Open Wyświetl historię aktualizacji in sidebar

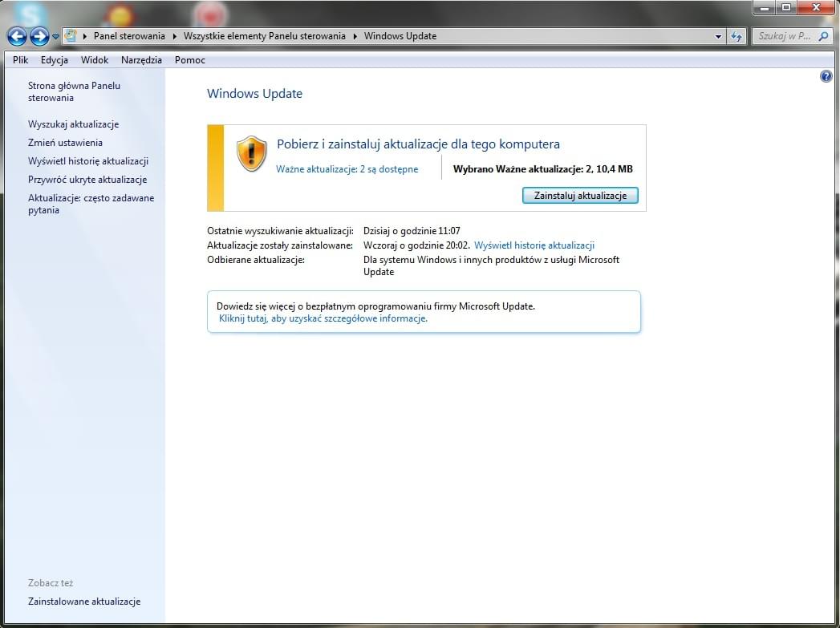tap(88, 161)
